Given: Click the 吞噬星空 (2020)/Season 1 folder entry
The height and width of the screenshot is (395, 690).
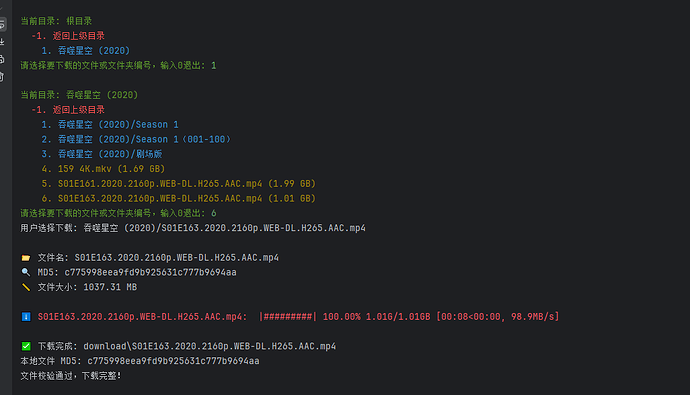Looking at the screenshot, I should (x=110, y=124).
